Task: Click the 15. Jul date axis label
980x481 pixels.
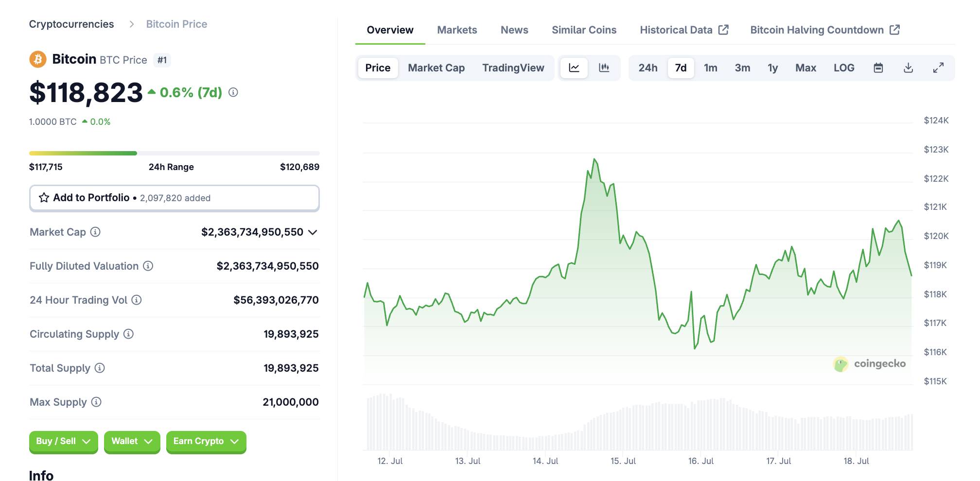Action: (623, 461)
